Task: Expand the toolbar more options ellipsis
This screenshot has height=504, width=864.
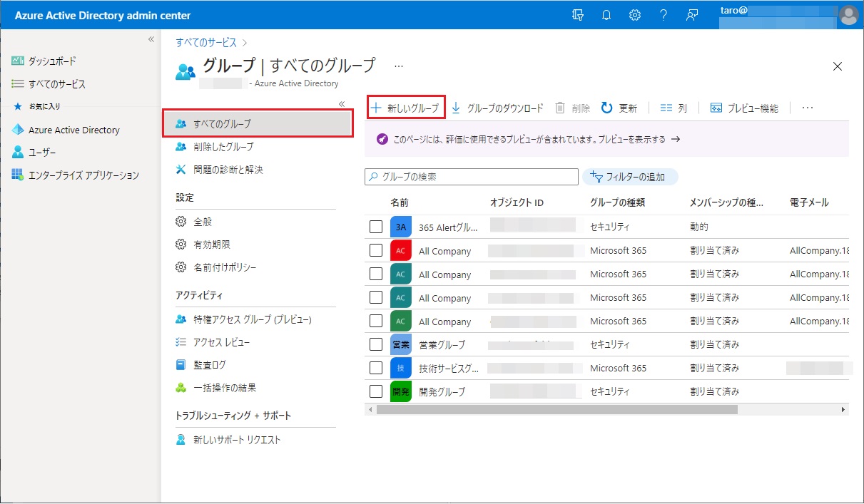Action: (x=807, y=108)
